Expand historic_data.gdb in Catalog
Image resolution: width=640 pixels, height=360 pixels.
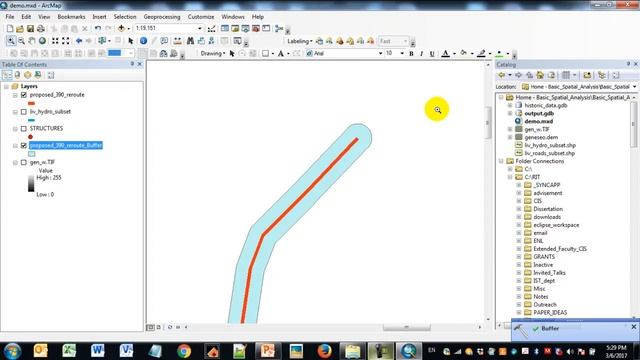510,105
